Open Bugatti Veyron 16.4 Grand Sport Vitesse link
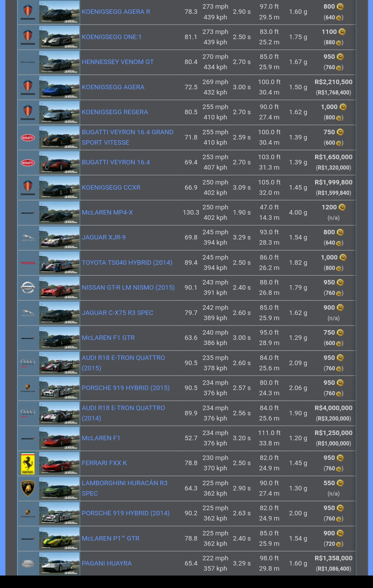 click(x=128, y=137)
